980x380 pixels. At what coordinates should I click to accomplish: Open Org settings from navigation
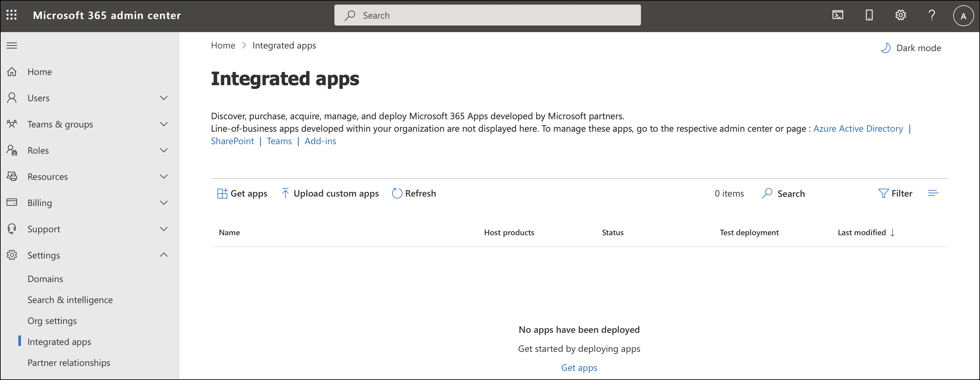click(x=52, y=321)
